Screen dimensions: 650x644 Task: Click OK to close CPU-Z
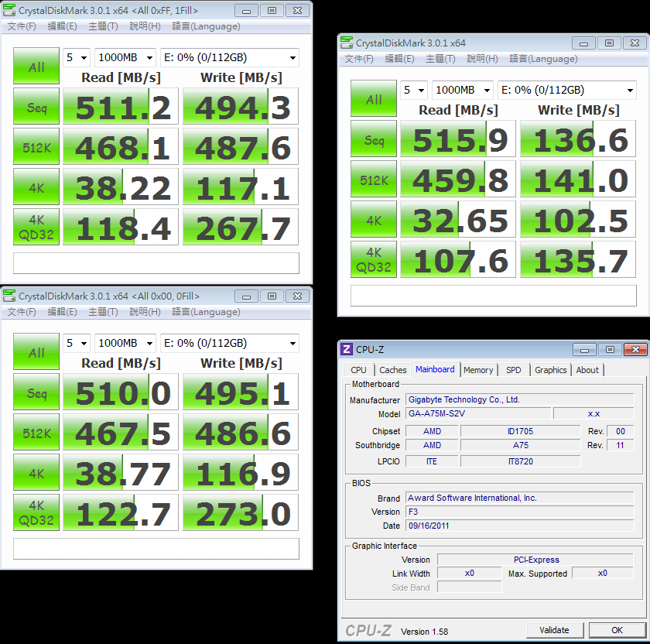click(617, 630)
